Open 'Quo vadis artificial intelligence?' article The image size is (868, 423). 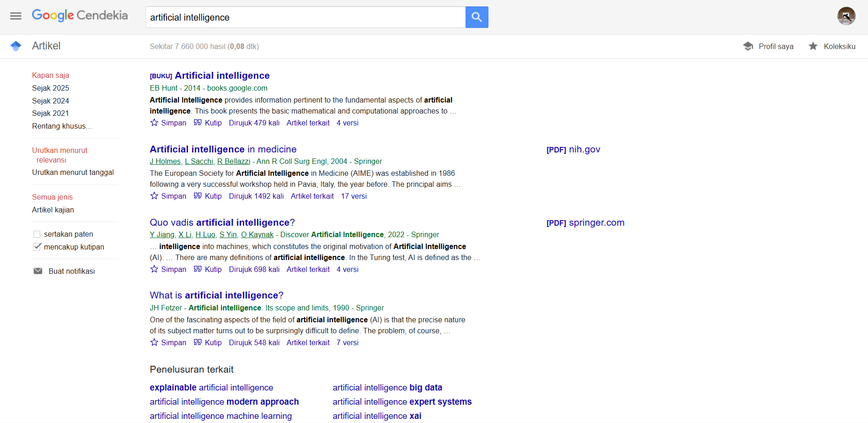click(x=222, y=222)
